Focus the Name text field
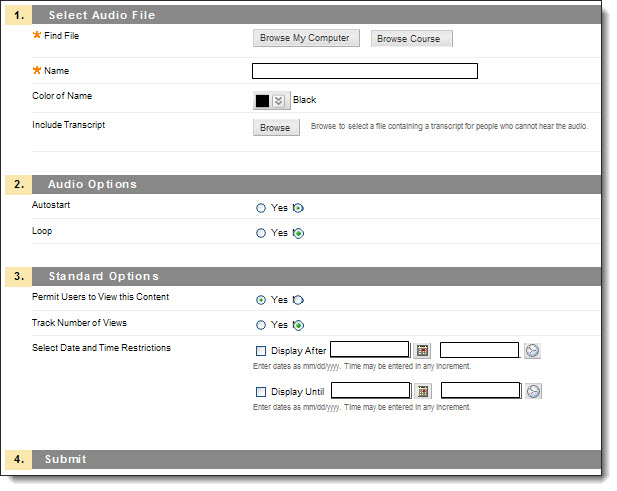617x491 pixels. [365, 71]
